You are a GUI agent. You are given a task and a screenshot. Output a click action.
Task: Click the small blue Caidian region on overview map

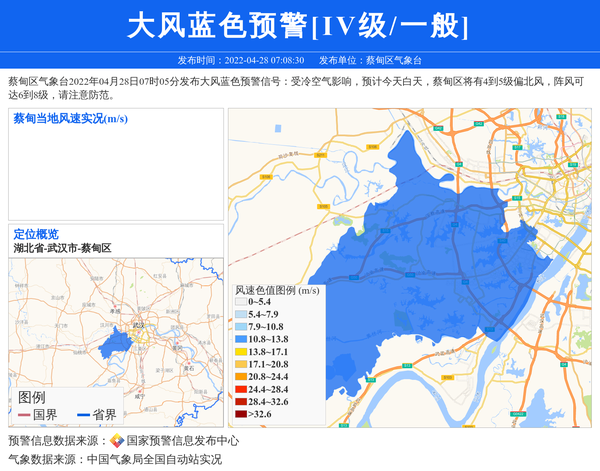108,342
